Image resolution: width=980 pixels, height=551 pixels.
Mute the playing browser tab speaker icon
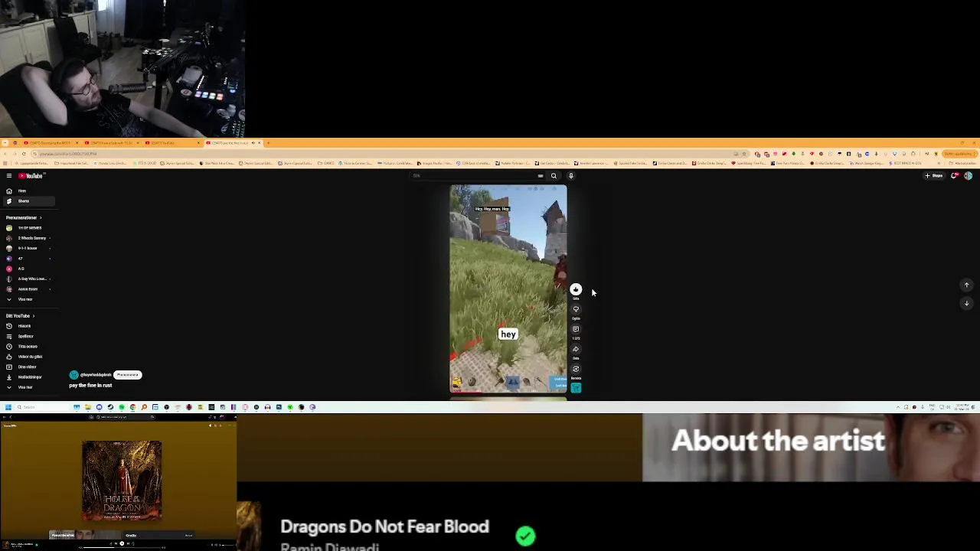coord(253,143)
